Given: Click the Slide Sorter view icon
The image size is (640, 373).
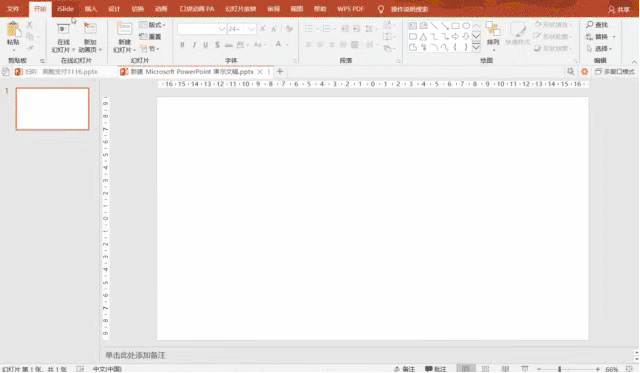Looking at the screenshot, I should pos(485,369).
